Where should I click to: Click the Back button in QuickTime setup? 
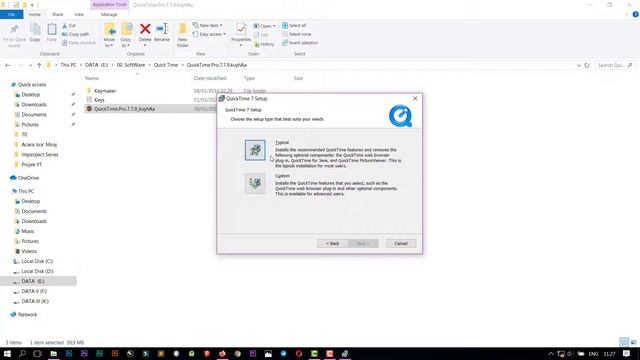332,243
